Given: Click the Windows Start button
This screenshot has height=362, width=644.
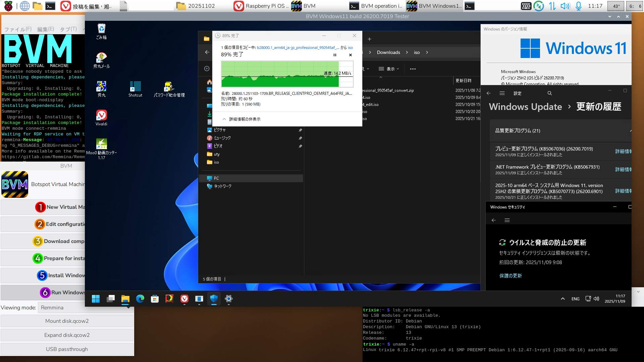Looking at the screenshot, I should coord(96,299).
